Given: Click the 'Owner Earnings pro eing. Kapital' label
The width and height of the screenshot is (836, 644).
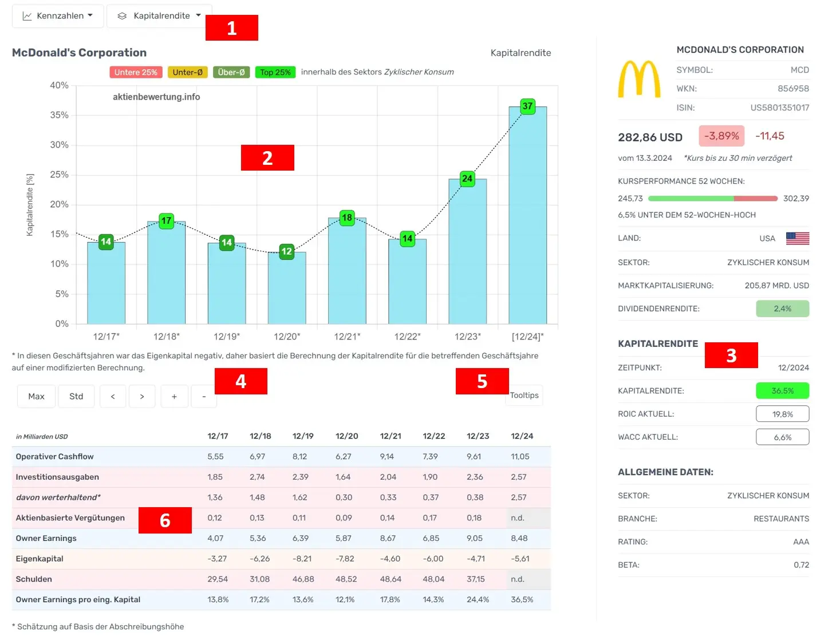Looking at the screenshot, I should [78, 600].
